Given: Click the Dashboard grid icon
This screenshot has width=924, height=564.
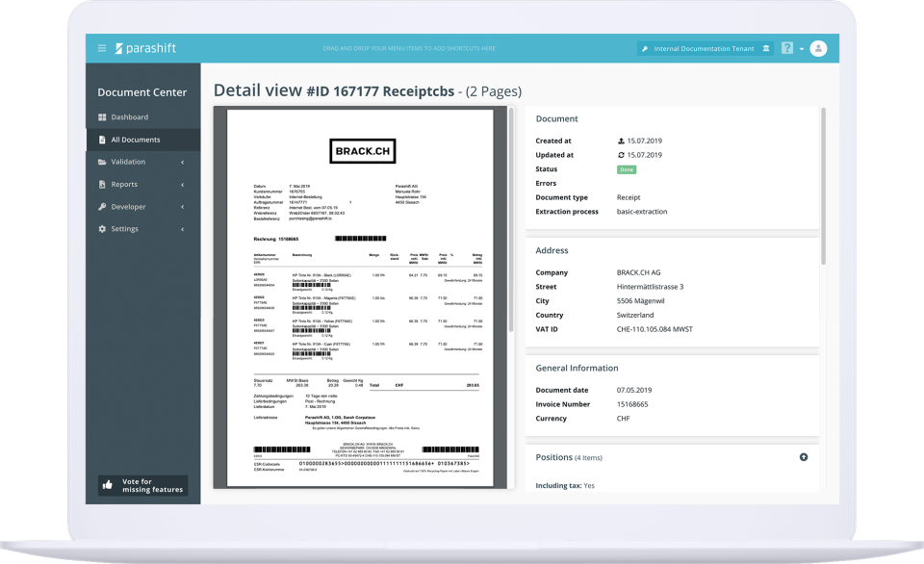Looking at the screenshot, I should [102, 117].
